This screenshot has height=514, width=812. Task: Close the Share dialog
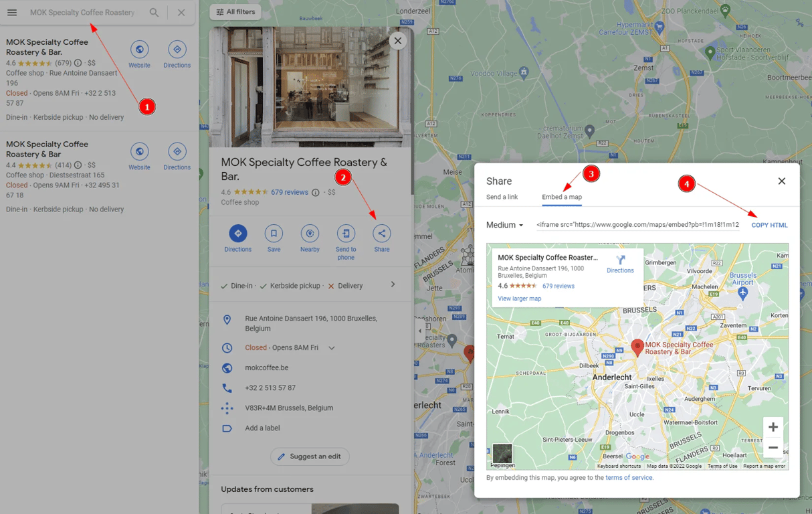tap(781, 181)
